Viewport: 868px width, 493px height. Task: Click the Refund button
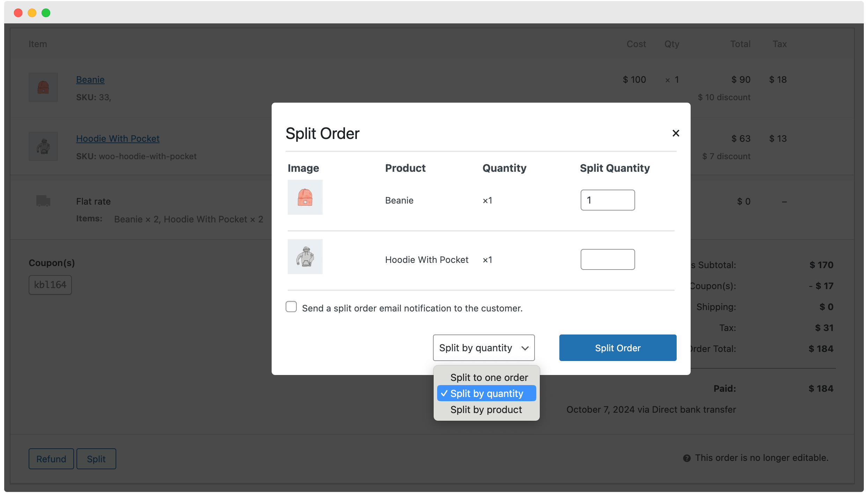tap(51, 459)
